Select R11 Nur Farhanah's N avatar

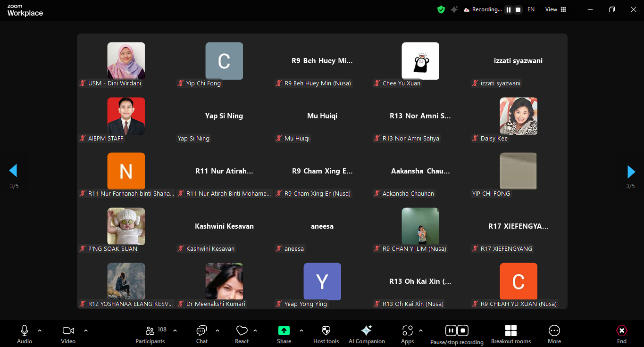click(126, 171)
